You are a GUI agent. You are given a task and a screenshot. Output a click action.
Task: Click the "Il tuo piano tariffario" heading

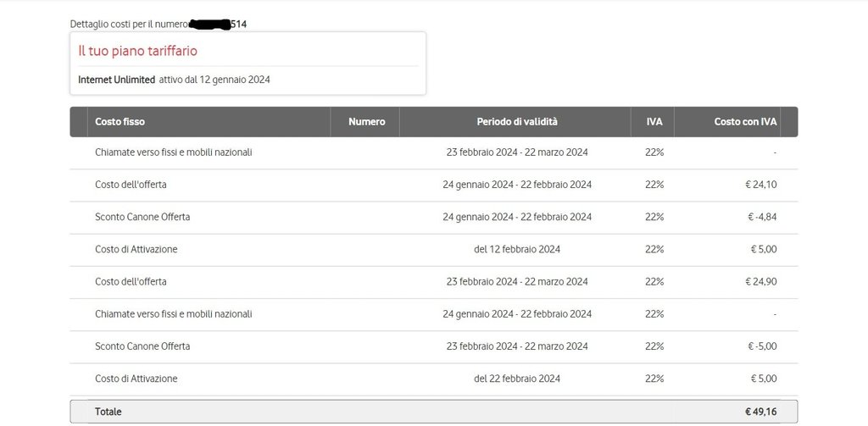[x=137, y=51]
